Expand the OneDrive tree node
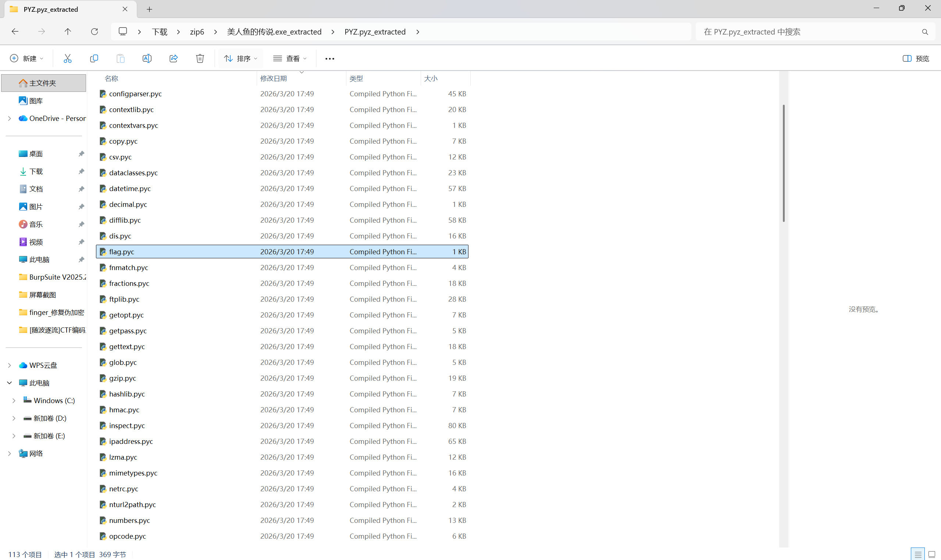941x560 pixels. 10,118
